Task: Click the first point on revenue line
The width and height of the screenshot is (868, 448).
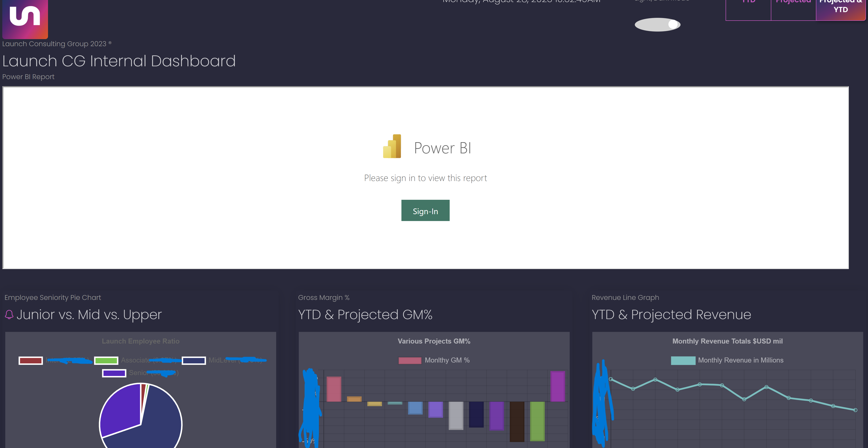Action: pyautogui.click(x=611, y=379)
